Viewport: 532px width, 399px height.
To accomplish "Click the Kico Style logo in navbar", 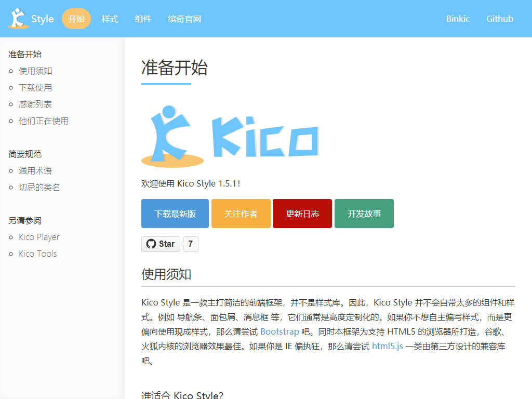I will [x=31, y=19].
